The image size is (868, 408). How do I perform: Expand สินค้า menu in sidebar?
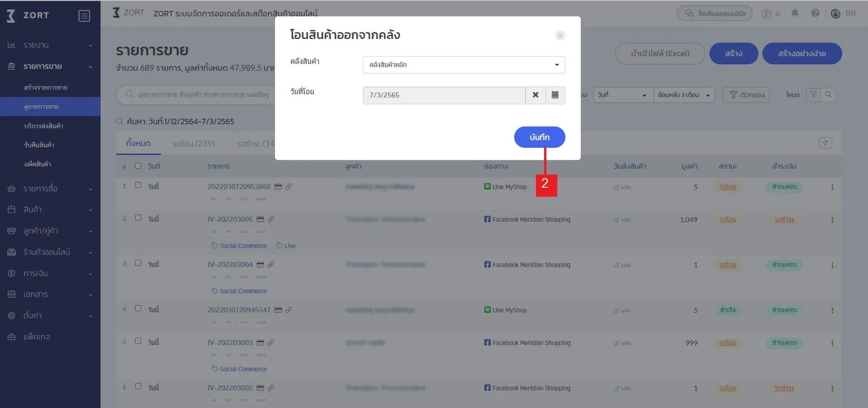point(50,210)
